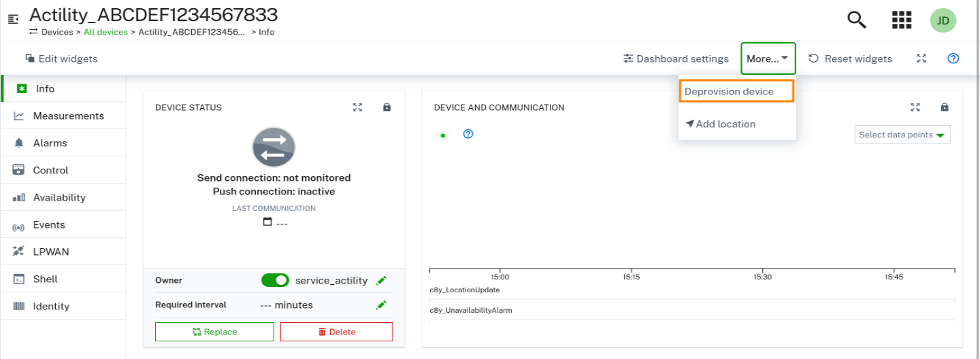Edit the Owner field pencil icon
Image resolution: width=980 pixels, height=359 pixels.
pos(381,280)
